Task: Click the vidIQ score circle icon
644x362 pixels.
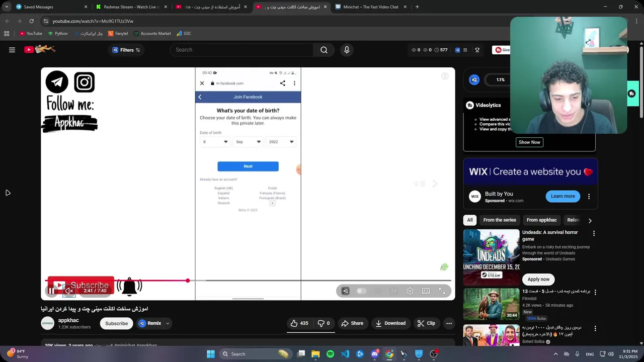Action: click(474, 79)
